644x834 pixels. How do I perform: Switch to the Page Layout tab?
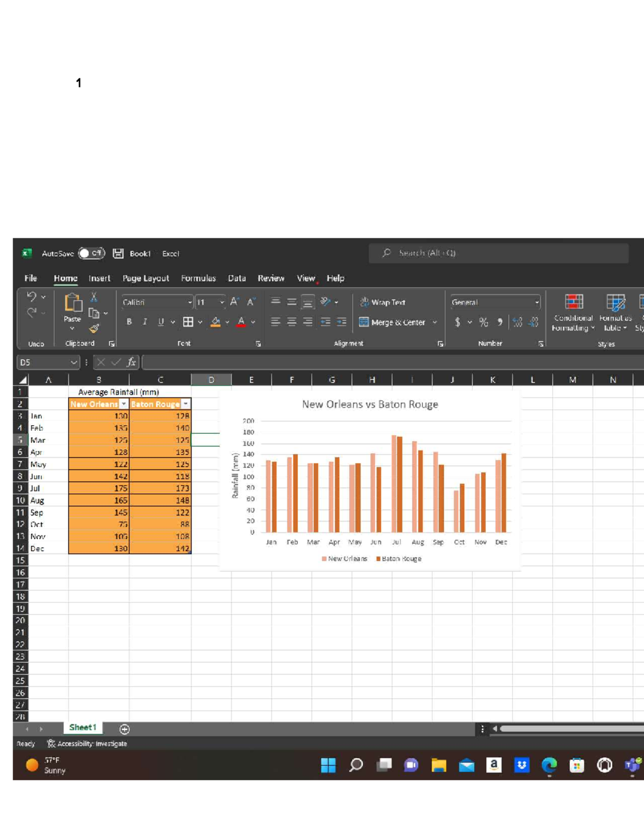click(x=145, y=278)
